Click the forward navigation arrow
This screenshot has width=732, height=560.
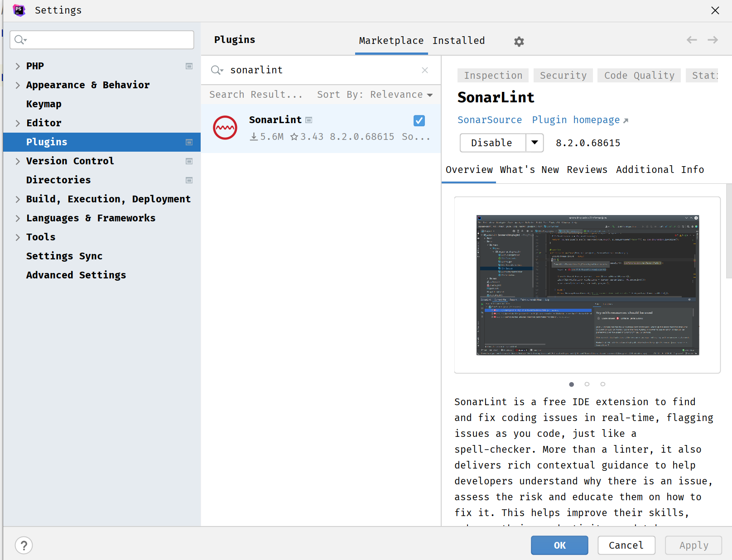(x=713, y=40)
